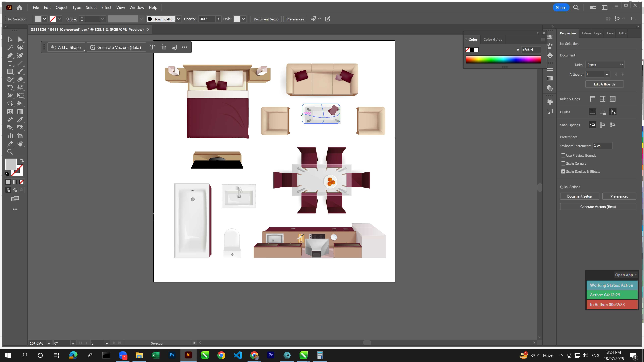Select the Curvature tool

(20, 55)
